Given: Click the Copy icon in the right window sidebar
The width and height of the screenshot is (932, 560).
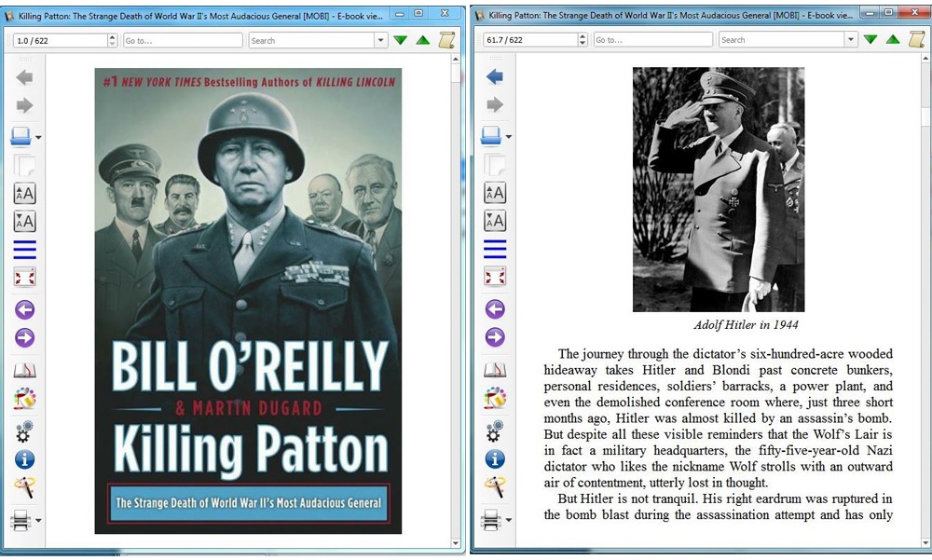Looking at the screenshot, I should click(x=495, y=164).
